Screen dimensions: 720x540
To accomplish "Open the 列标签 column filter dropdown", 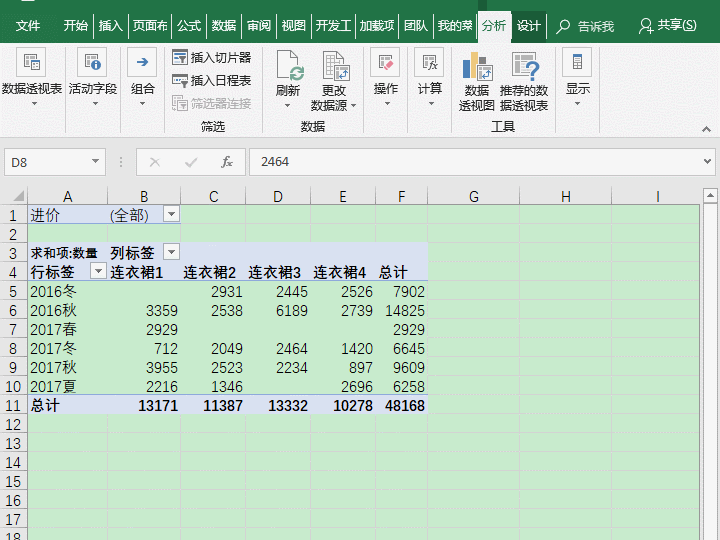I will click(x=171, y=252).
